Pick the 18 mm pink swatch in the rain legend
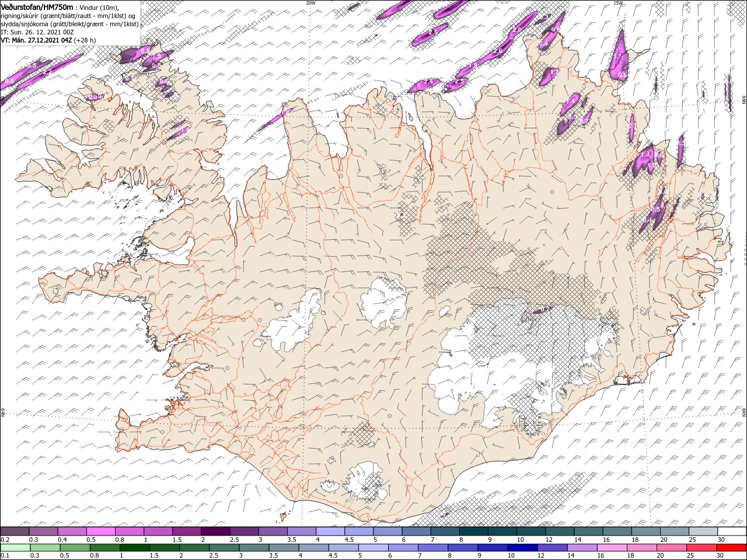The height and width of the screenshot is (560, 747). 641,548
